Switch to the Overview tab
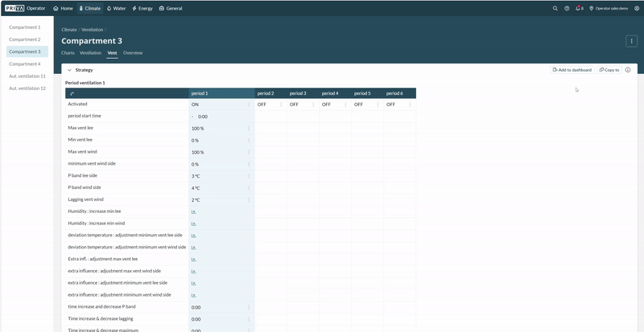 [133, 53]
